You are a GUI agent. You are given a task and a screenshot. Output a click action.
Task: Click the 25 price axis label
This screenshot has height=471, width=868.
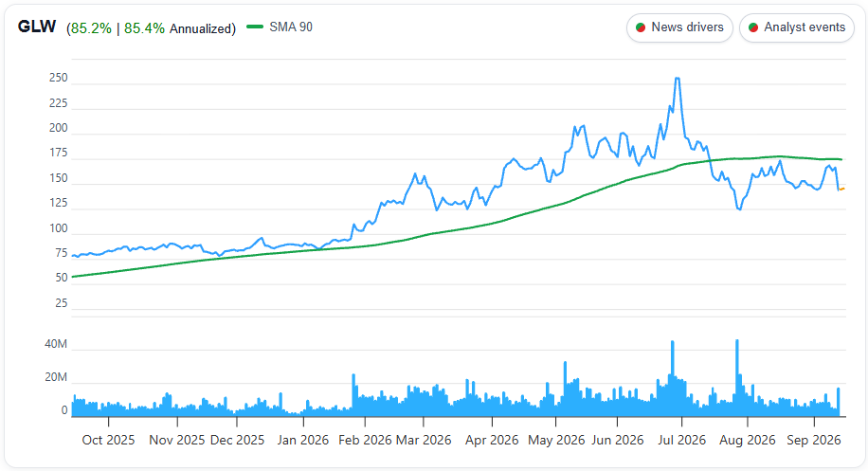62,302
